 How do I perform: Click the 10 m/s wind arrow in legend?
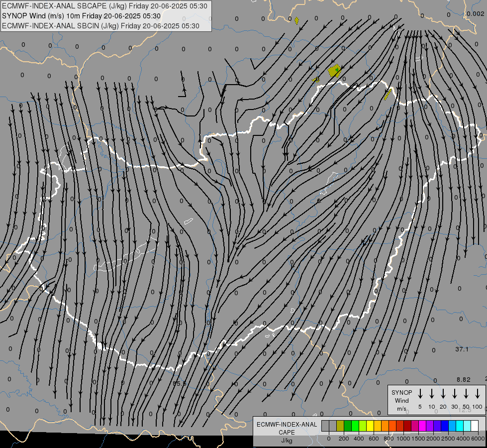point(432,394)
